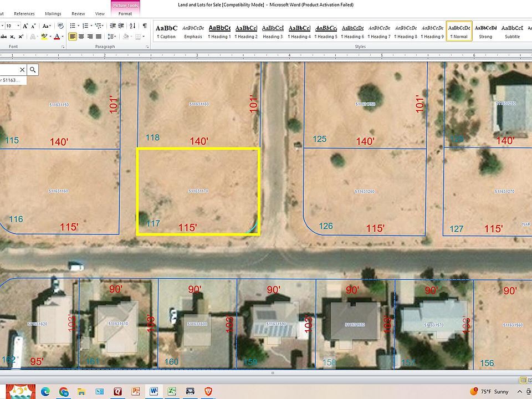Apply the Heading 1 style
Viewport: 532px width, 399px height.
(219, 32)
